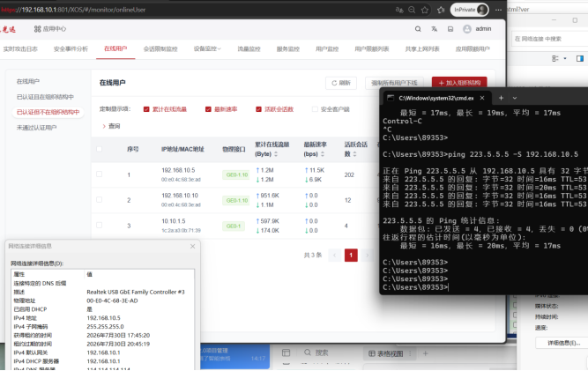The image size is (588, 371).
Task: Switch to the 共享上网列表 tab
Action: point(422,48)
